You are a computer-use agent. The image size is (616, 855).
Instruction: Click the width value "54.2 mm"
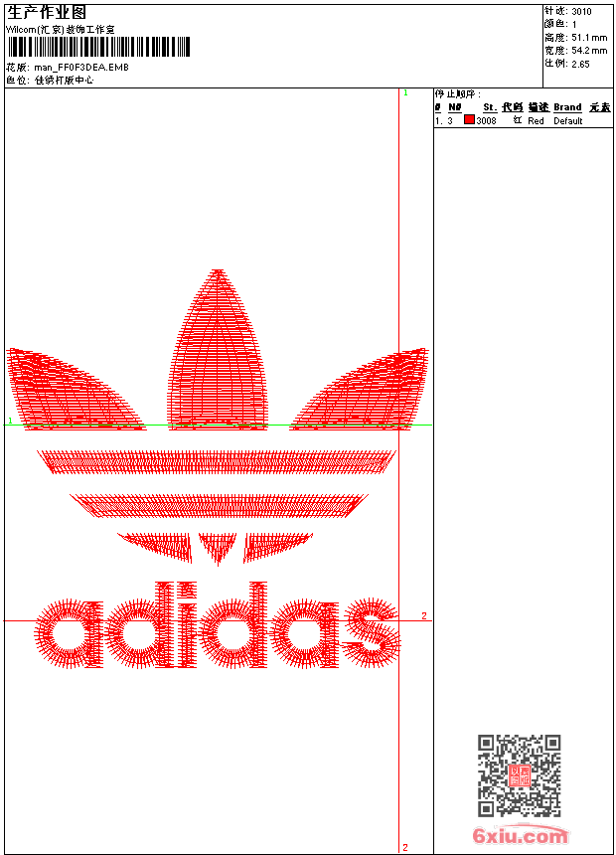click(x=589, y=51)
